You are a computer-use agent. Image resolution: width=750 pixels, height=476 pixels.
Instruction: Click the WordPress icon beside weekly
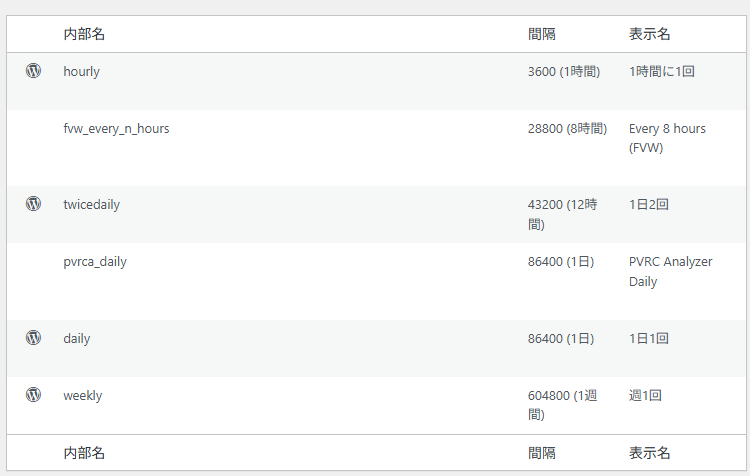pos(33,395)
